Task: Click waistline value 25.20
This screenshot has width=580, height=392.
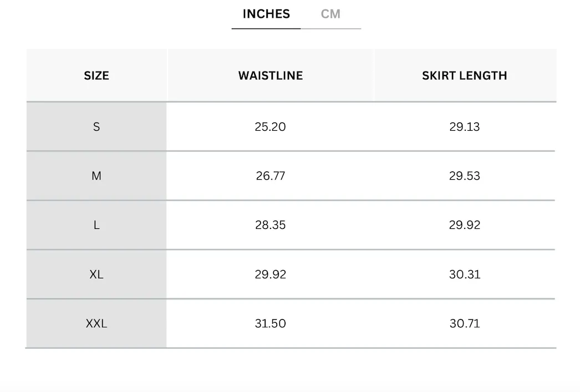Action: 271,127
